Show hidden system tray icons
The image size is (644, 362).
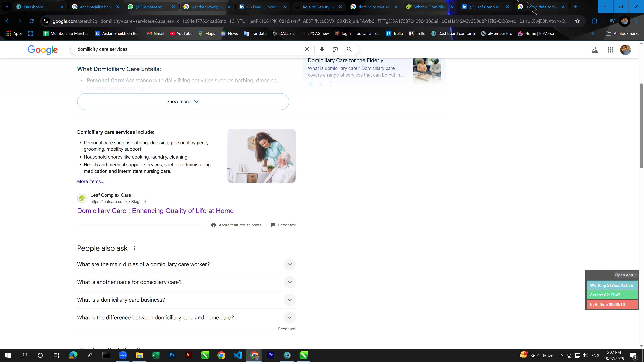pyautogui.click(x=561, y=355)
